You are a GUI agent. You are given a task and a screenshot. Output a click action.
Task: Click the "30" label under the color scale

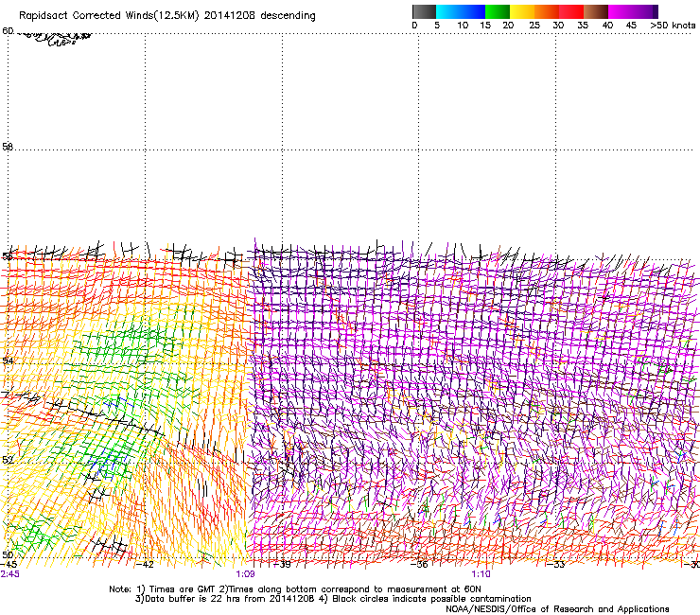tap(558, 26)
